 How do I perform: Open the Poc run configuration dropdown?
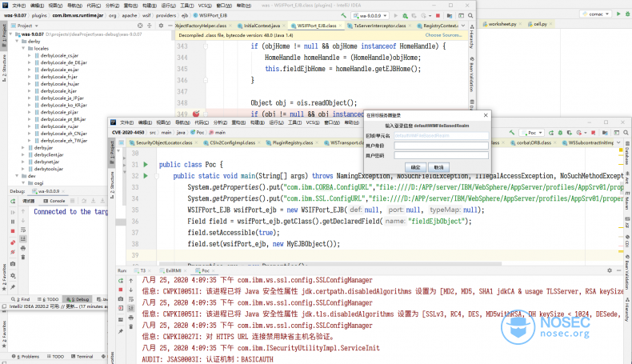pos(532,133)
